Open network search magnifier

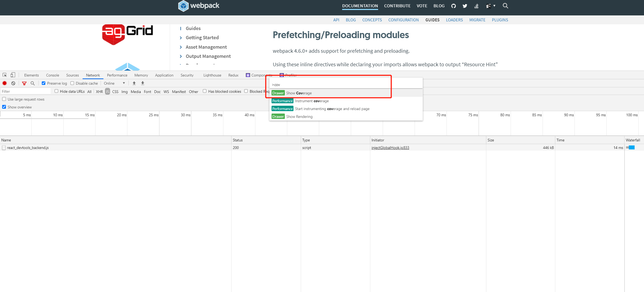coord(33,83)
